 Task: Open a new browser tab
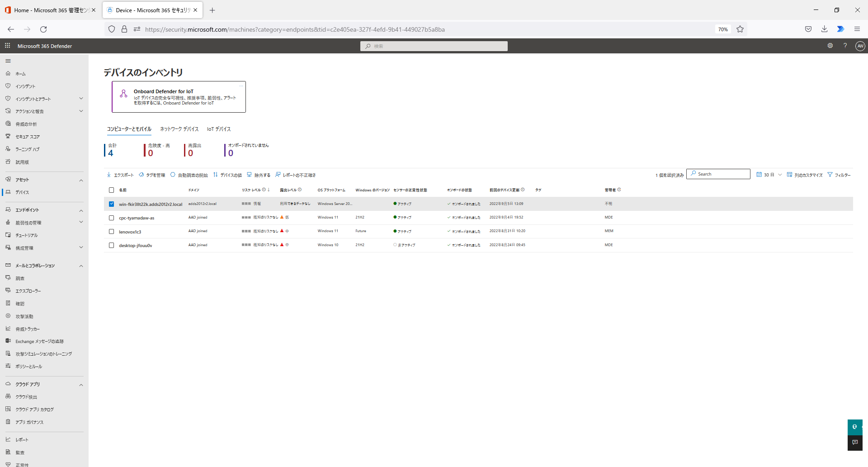point(212,10)
